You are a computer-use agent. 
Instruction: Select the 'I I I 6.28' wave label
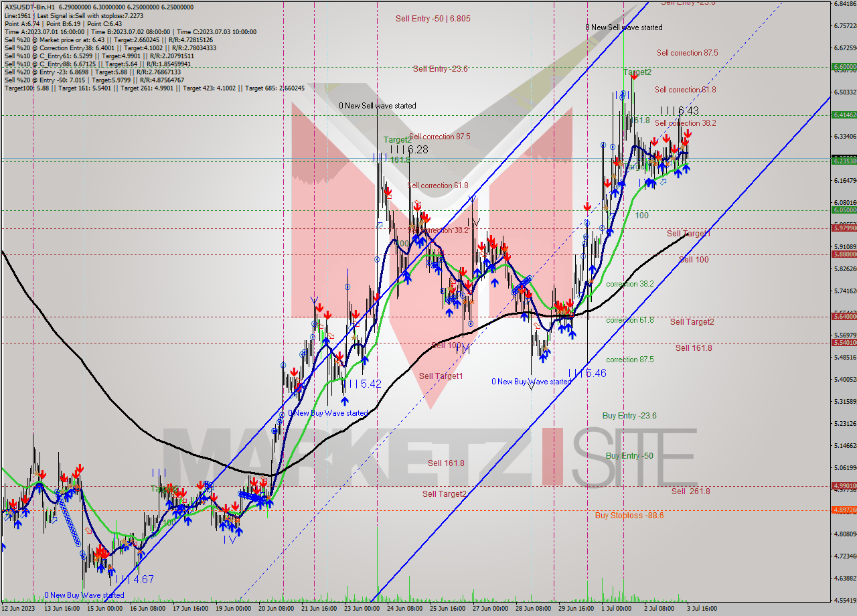tap(409, 150)
